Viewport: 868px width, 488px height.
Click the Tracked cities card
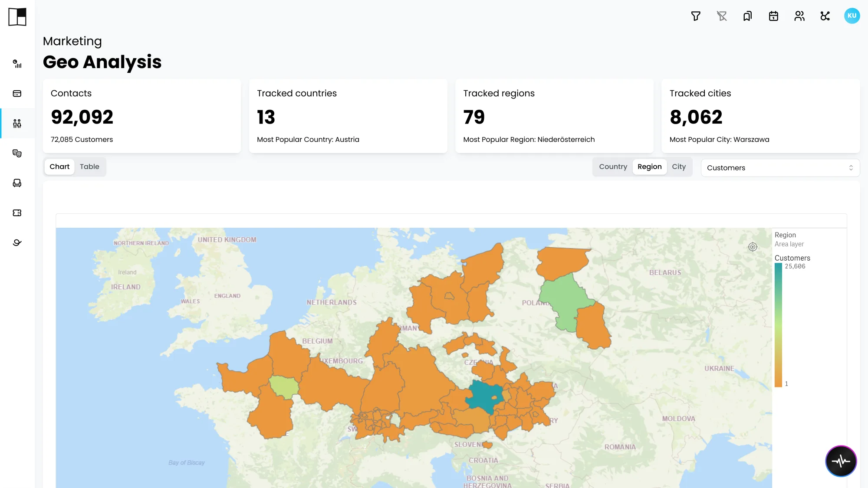(760, 116)
